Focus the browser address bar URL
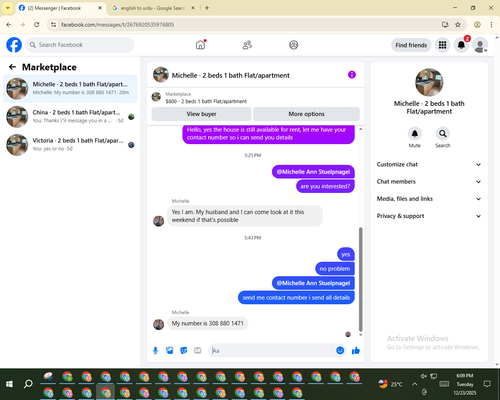Image resolution: width=500 pixels, height=400 pixels. (118, 25)
